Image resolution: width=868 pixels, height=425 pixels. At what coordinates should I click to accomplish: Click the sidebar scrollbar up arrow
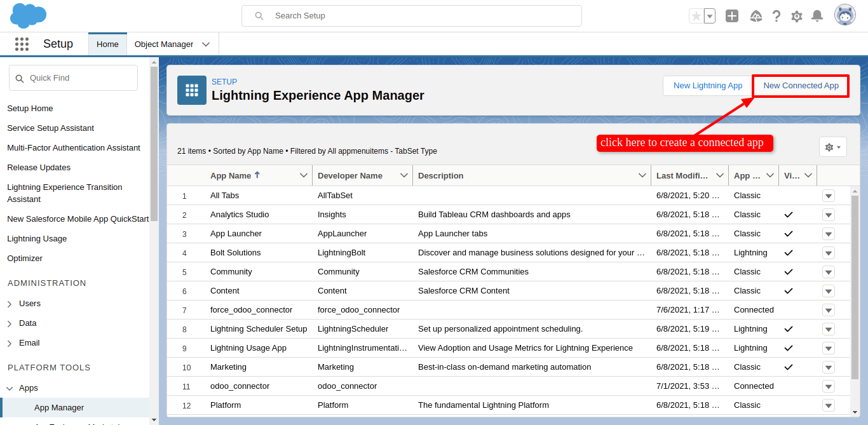[x=154, y=62]
